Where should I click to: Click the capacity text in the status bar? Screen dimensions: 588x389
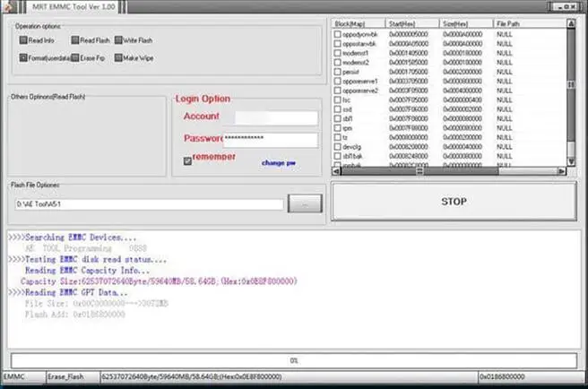(x=191, y=376)
